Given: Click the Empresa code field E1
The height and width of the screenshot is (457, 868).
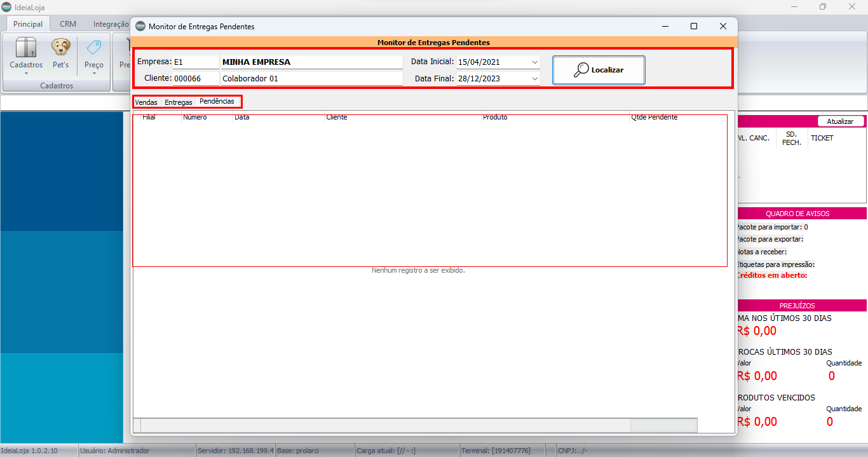Looking at the screenshot, I should coord(195,62).
